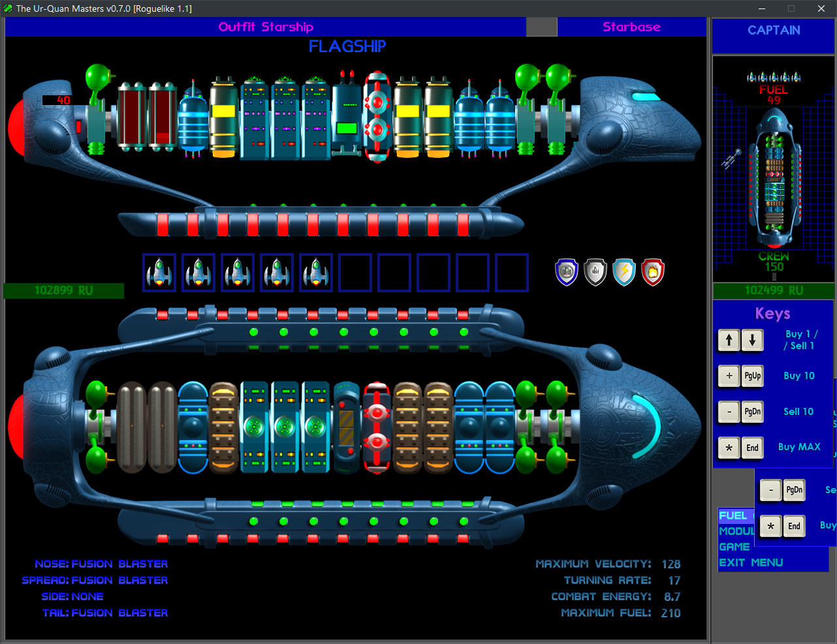Click End key in overlapping lower panel
The height and width of the screenshot is (644, 837).
point(794,526)
